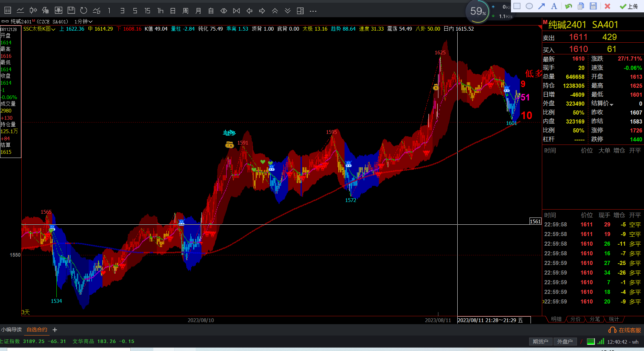This screenshot has height=351, width=644.
Task: Open the custom 自 period option
Action: coord(211,11)
